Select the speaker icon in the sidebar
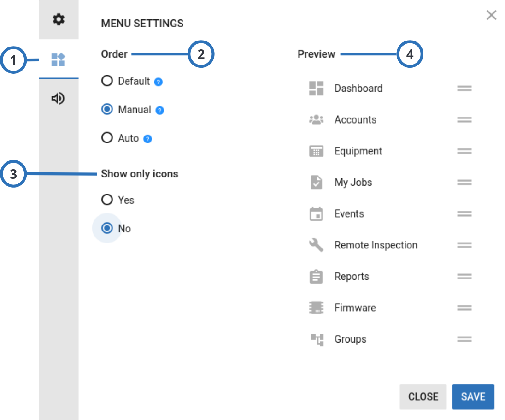Viewport: 505px width, 420px height. pyautogui.click(x=58, y=98)
